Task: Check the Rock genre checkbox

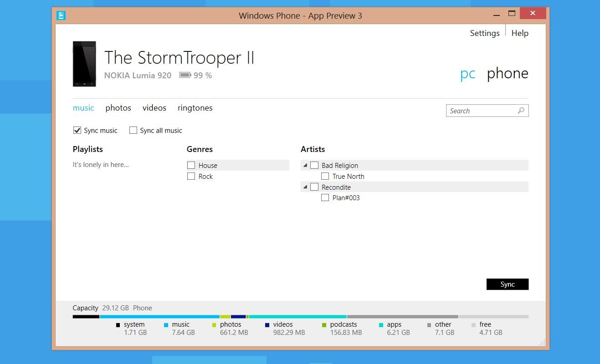Action: [191, 176]
